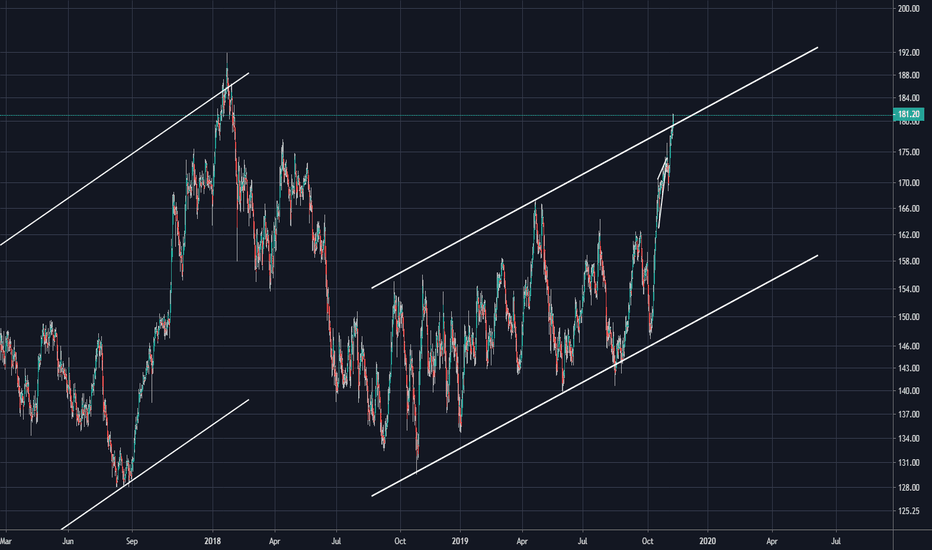Select the lower trendline of the 2019 channel
Image resolution: width=932 pixels, height=550 pixels.
pyautogui.click(x=594, y=376)
